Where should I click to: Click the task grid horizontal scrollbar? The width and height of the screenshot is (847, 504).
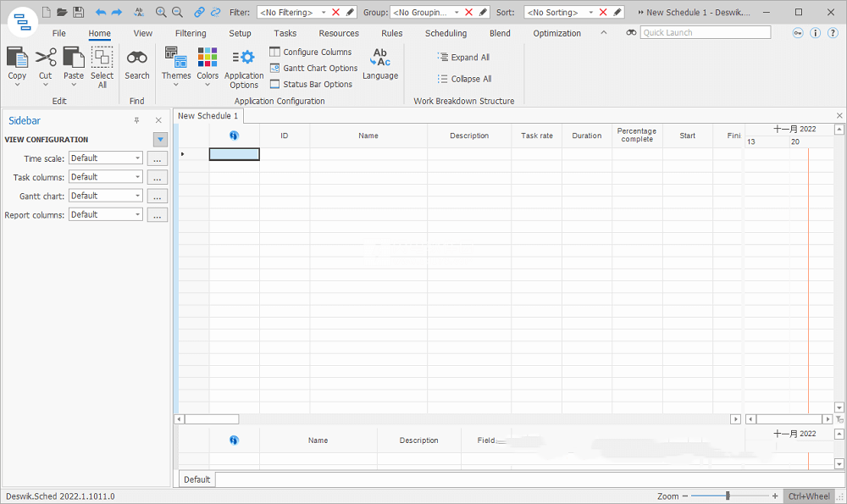457,419
